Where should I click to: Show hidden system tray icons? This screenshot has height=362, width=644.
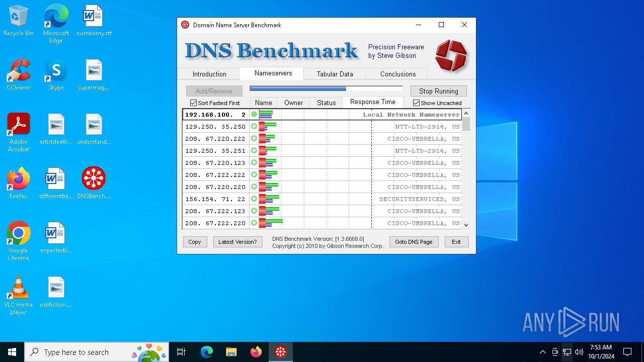542,352
